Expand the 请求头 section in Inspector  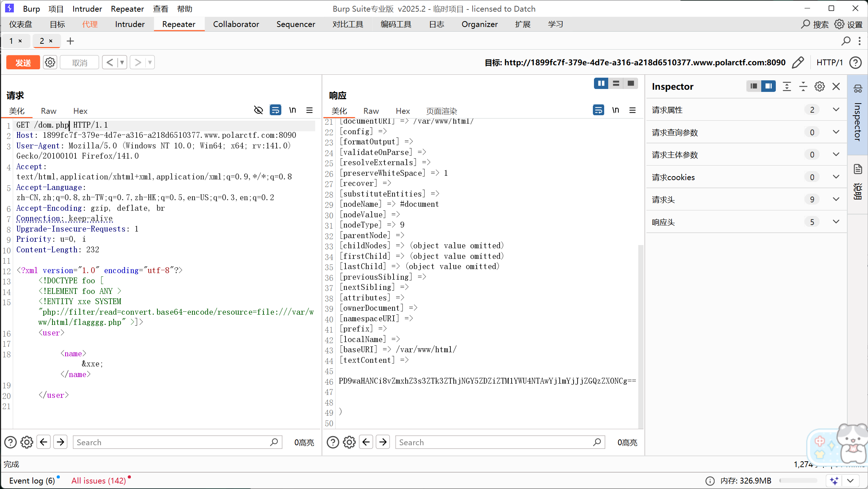tap(836, 199)
